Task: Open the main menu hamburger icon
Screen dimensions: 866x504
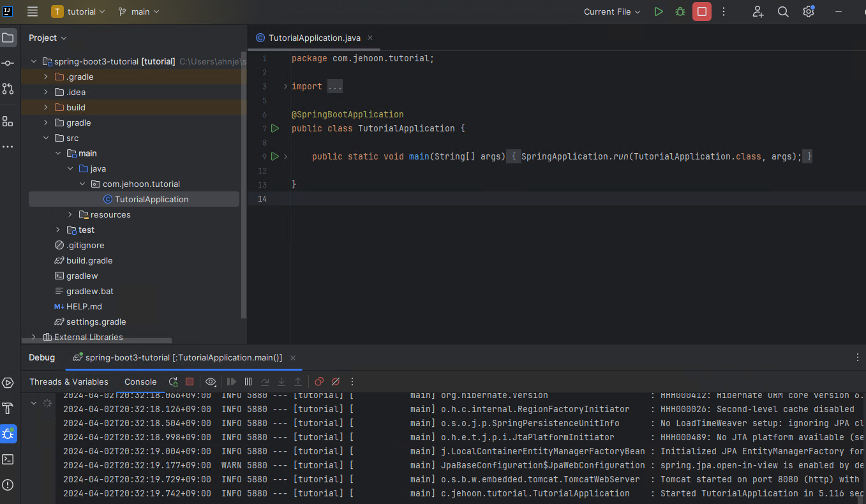Action: (33, 11)
